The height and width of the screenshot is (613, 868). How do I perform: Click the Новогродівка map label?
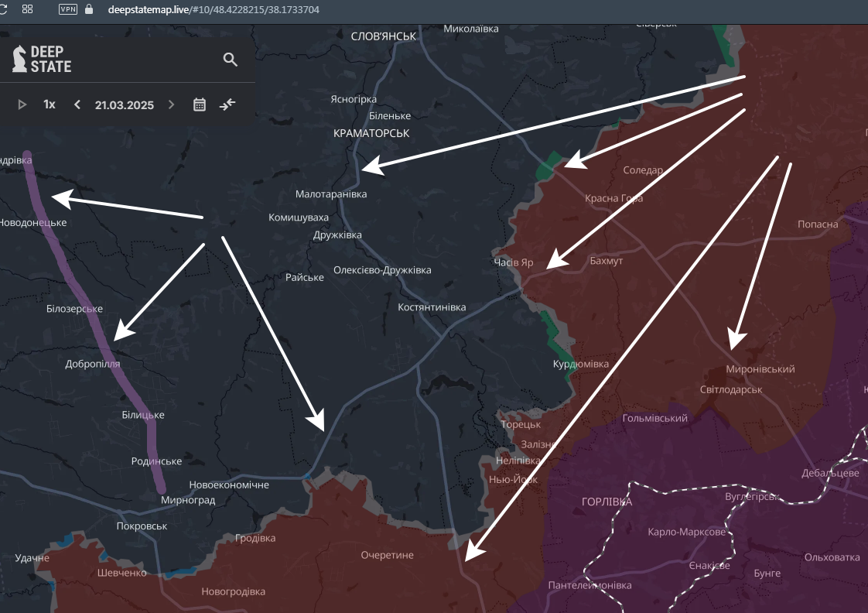coord(233,592)
